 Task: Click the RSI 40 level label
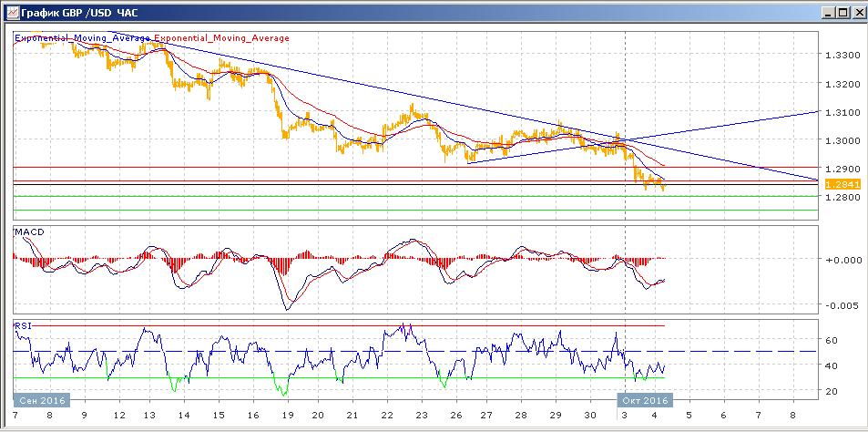pyautogui.click(x=832, y=365)
